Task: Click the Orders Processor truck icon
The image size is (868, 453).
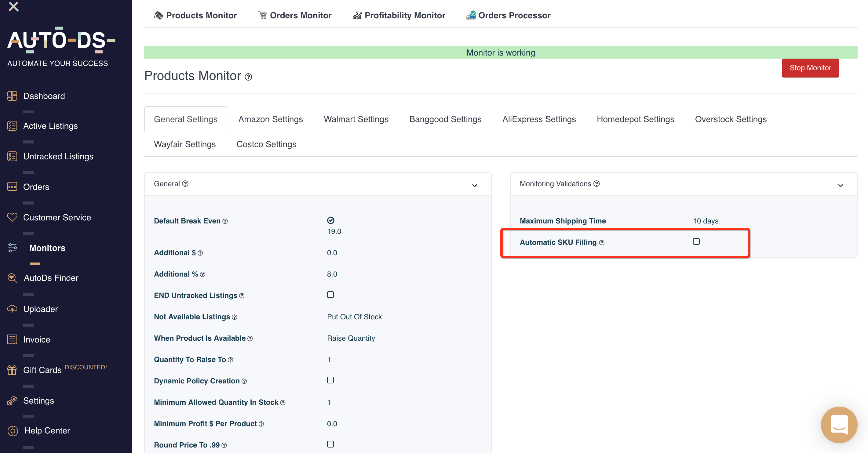Action: pos(471,15)
